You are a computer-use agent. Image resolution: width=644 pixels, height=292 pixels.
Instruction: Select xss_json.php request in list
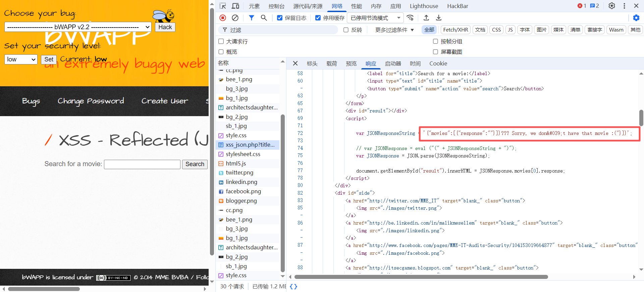248,145
